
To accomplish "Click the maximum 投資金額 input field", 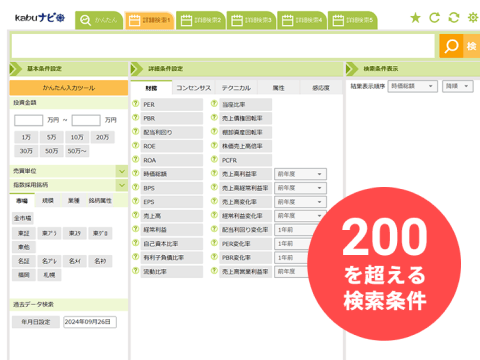I will (86, 120).
